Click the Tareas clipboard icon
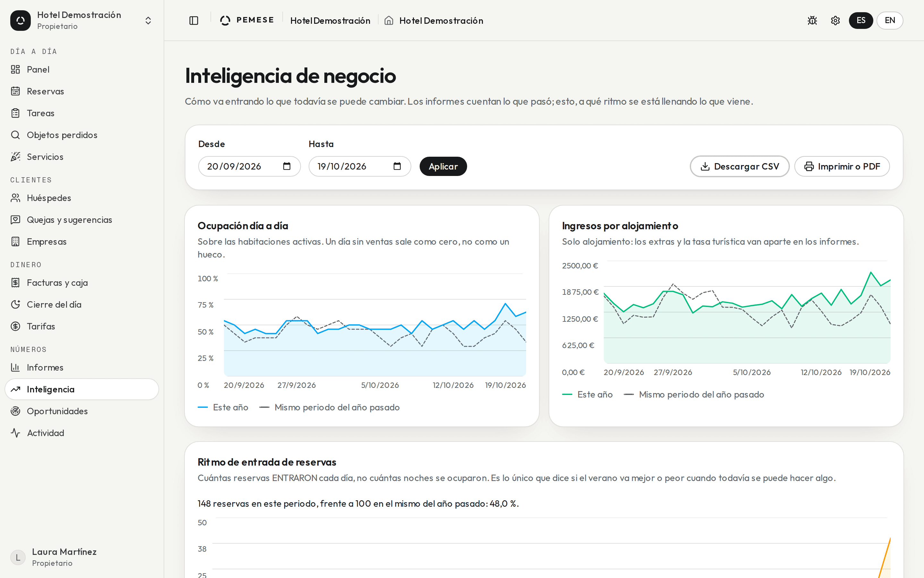924x578 pixels. (15, 113)
